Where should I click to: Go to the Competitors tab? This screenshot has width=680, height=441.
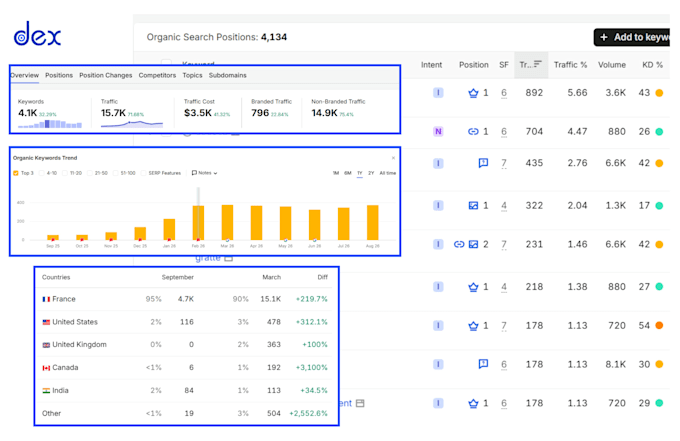pos(157,75)
